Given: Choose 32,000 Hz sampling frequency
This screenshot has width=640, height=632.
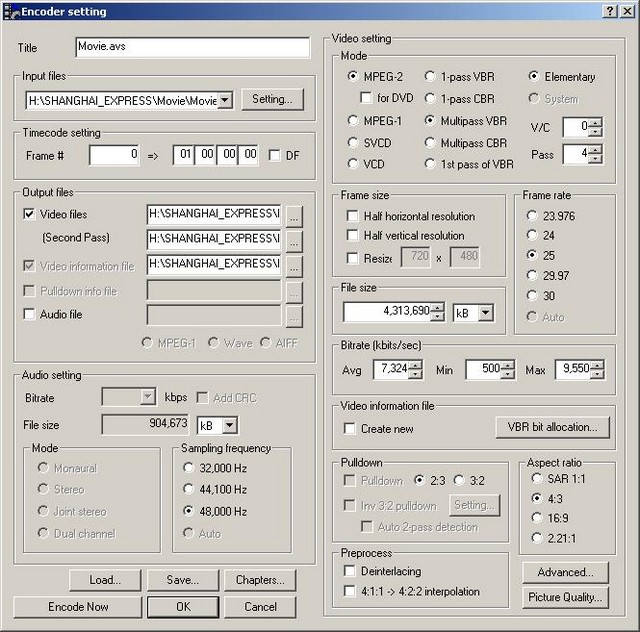Looking at the screenshot, I should [188, 467].
